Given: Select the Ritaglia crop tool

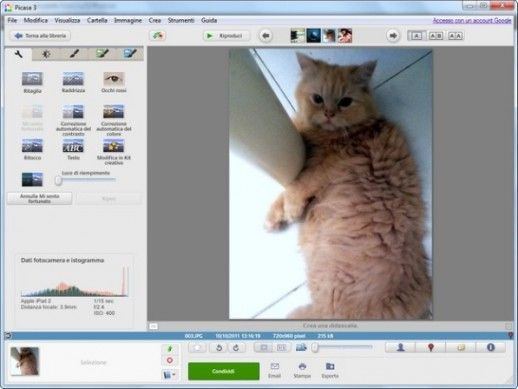Looking at the screenshot, I should click(x=32, y=83).
